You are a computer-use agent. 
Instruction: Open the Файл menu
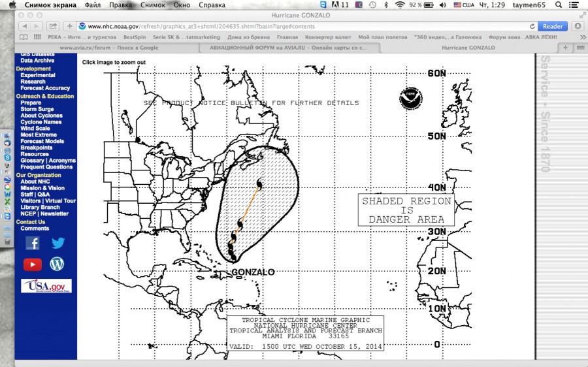93,5
